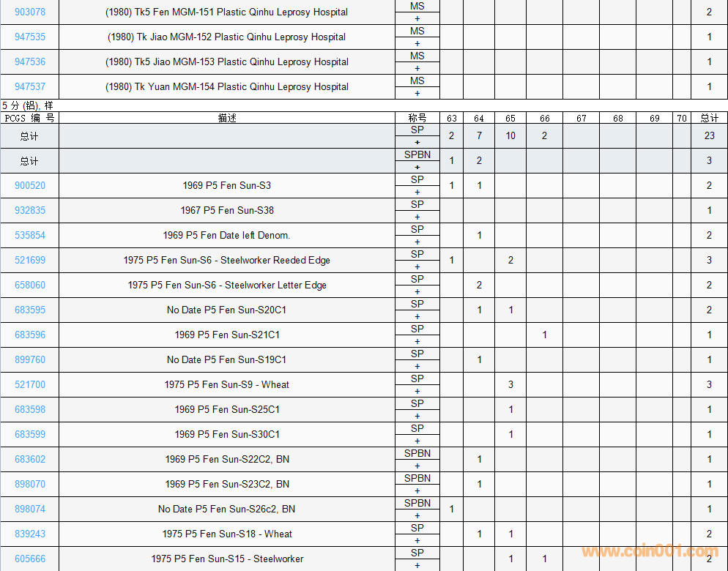Open PCGS entry 535854
This screenshot has width=728, height=571.
(30, 236)
